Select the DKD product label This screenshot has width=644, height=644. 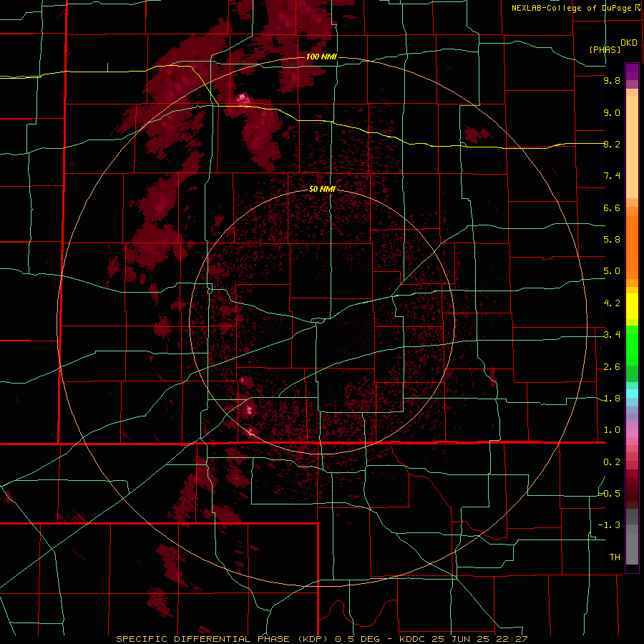629,43
